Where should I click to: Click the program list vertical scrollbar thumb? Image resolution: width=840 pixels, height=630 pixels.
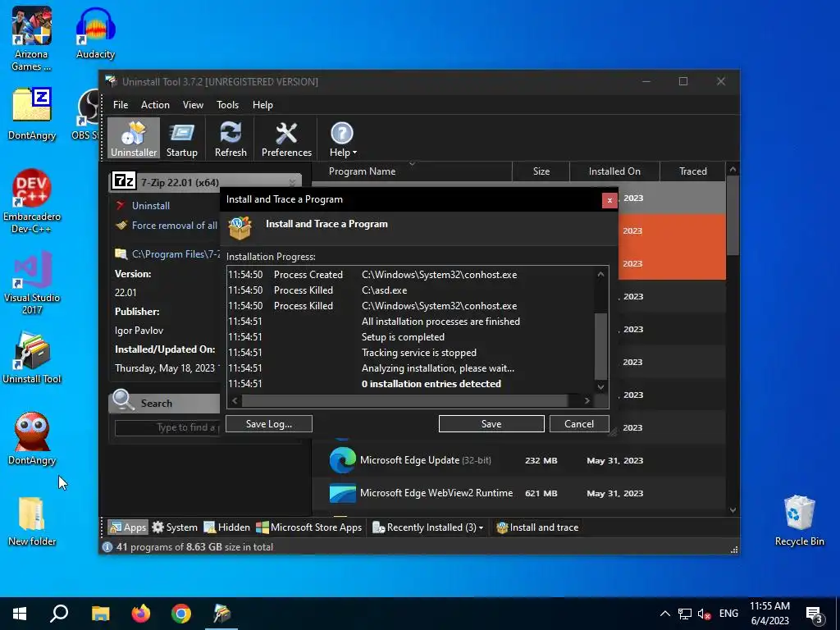coord(733,216)
